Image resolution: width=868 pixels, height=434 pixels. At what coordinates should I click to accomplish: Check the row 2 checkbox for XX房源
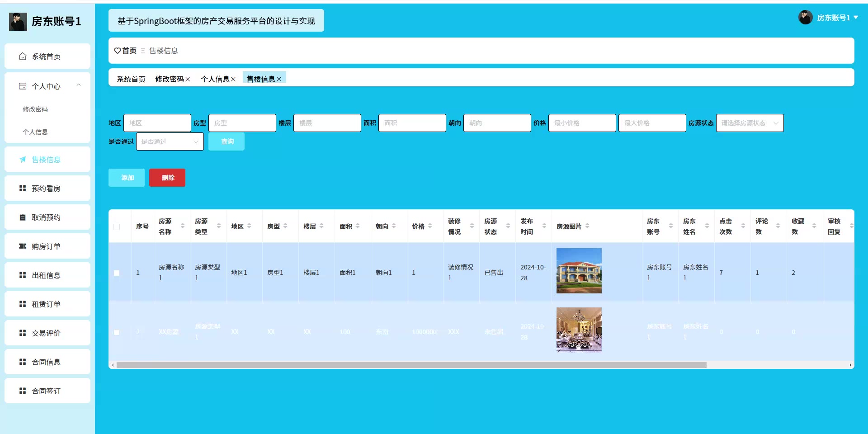pos(117,332)
